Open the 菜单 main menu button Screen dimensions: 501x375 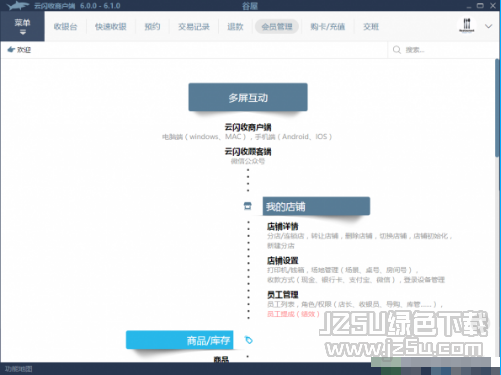tap(22, 26)
